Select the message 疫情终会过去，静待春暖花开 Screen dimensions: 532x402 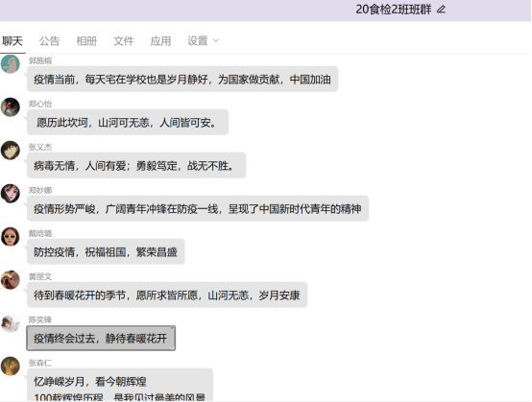[101, 338]
